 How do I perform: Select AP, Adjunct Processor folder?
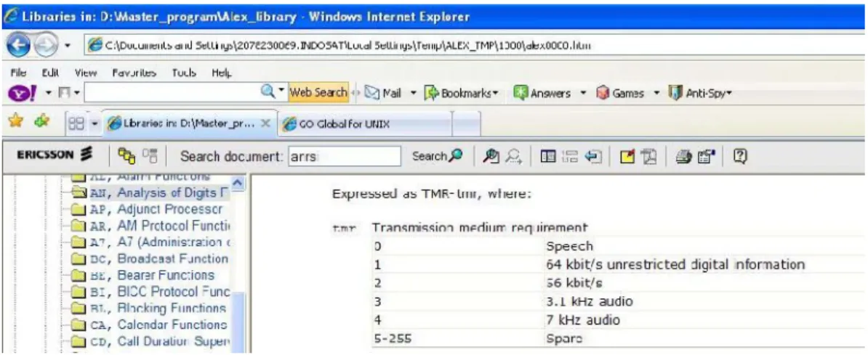coord(147,210)
